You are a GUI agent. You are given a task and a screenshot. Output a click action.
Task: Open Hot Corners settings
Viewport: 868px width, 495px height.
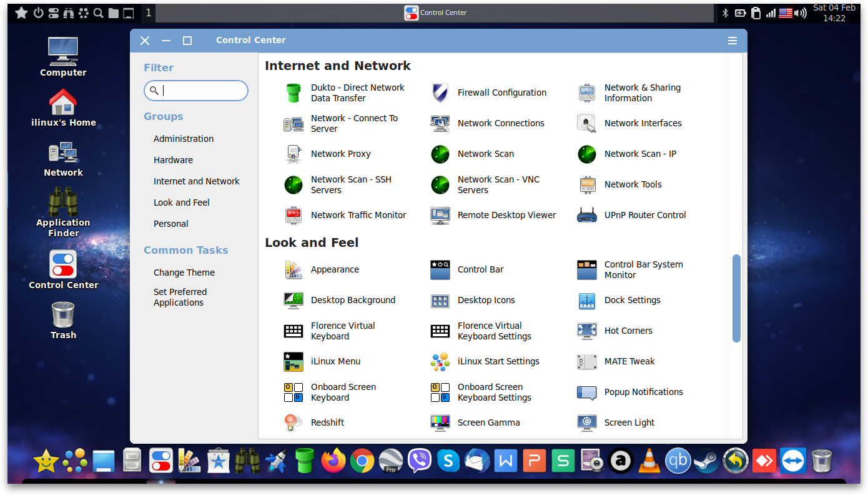coord(615,331)
